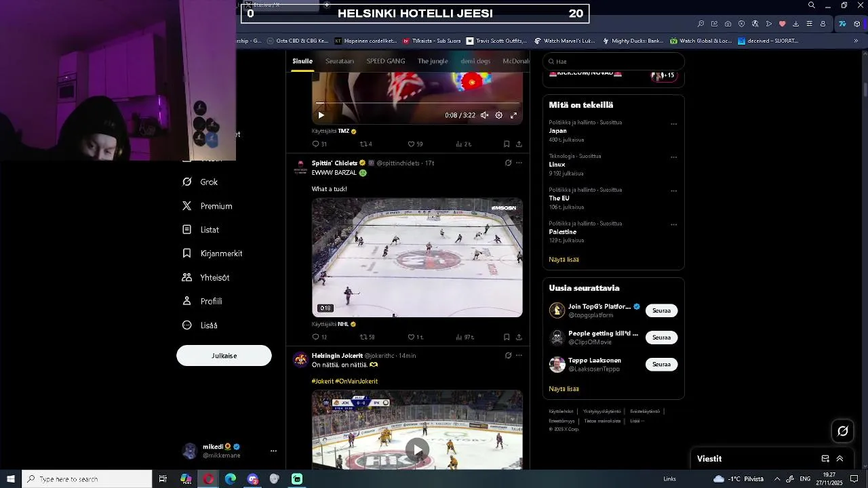
Task: Follow People getting kill'd account
Action: [661, 338]
